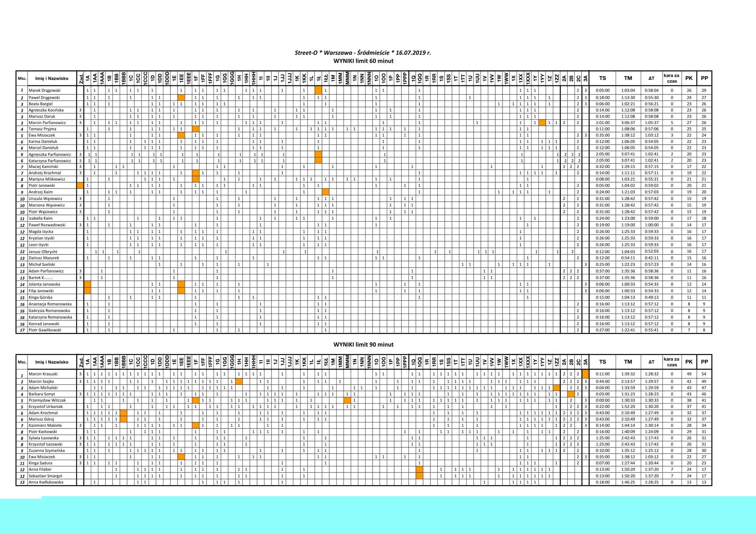
Task: Click the 'Msc.' header in 90-minute table
Action: click(22, 362)
